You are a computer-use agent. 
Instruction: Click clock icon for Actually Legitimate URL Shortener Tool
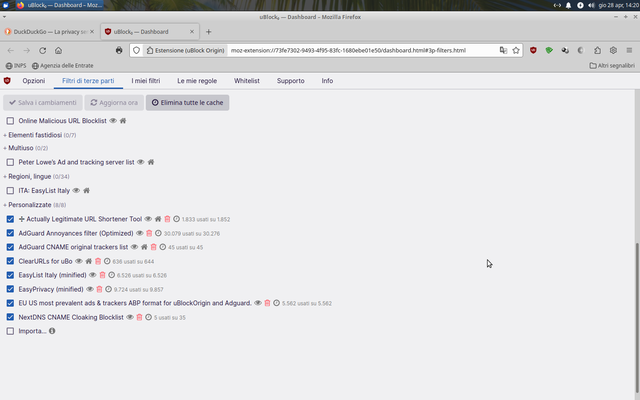176,219
